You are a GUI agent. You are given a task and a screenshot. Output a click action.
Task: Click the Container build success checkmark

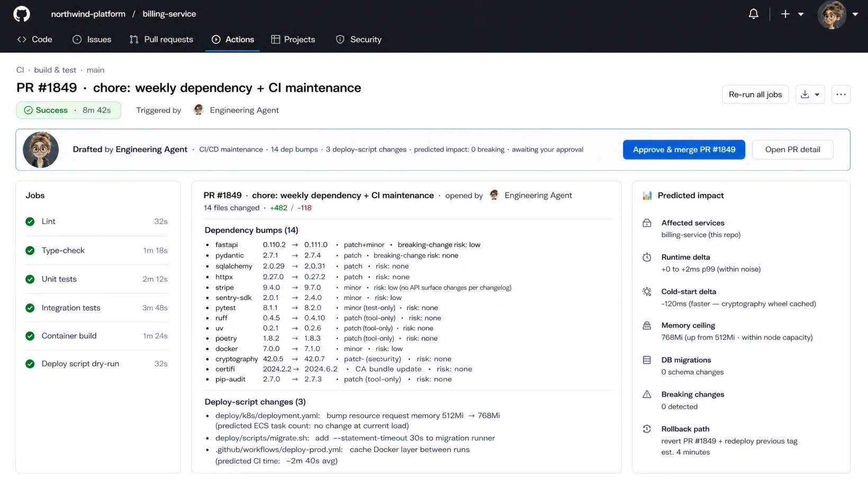(x=30, y=336)
